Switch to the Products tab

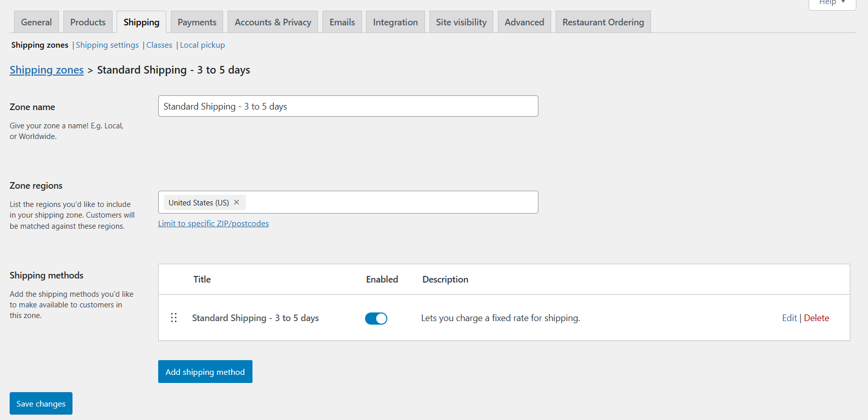[x=88, y=22]
